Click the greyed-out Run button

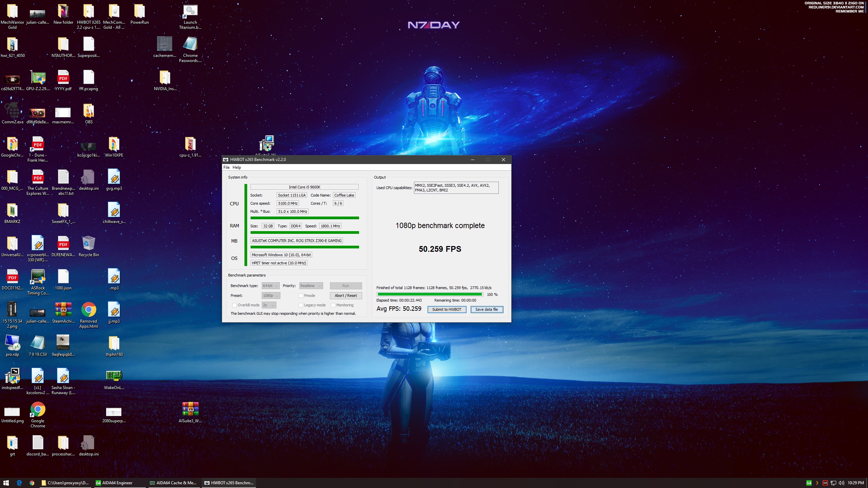(x=346, y=286)
